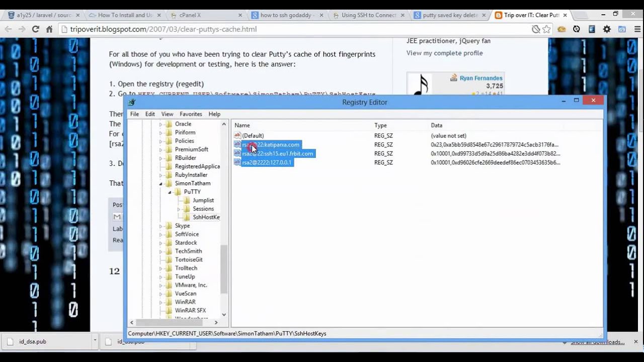Click the gear extension icon in Chrome's toolbar
Screen dimensions: 644x362
pos(607,29)
